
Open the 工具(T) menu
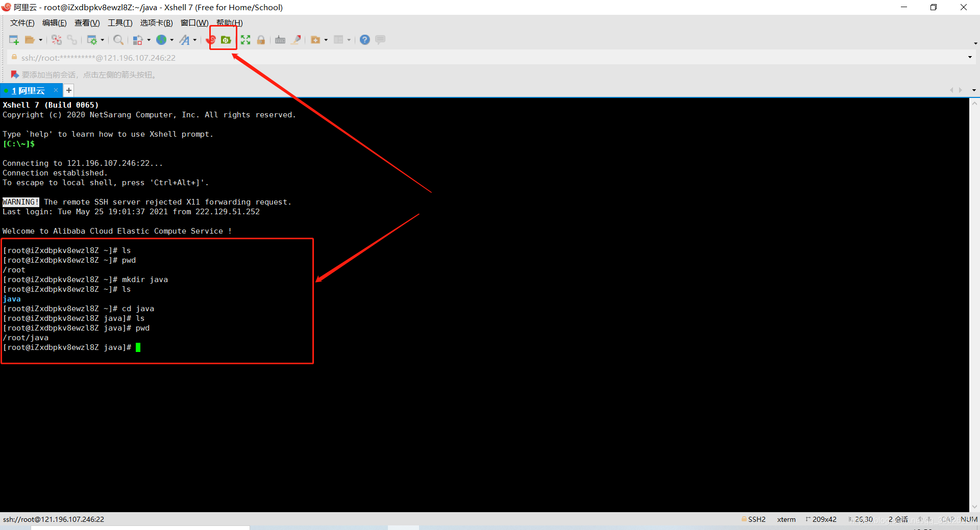click(120, 23)
